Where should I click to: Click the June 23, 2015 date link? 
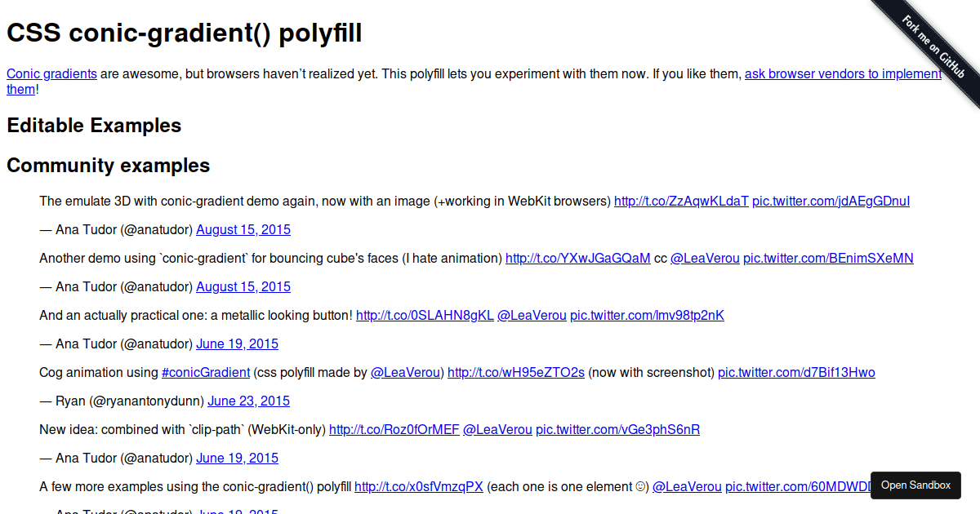click(x=249, y=401)
